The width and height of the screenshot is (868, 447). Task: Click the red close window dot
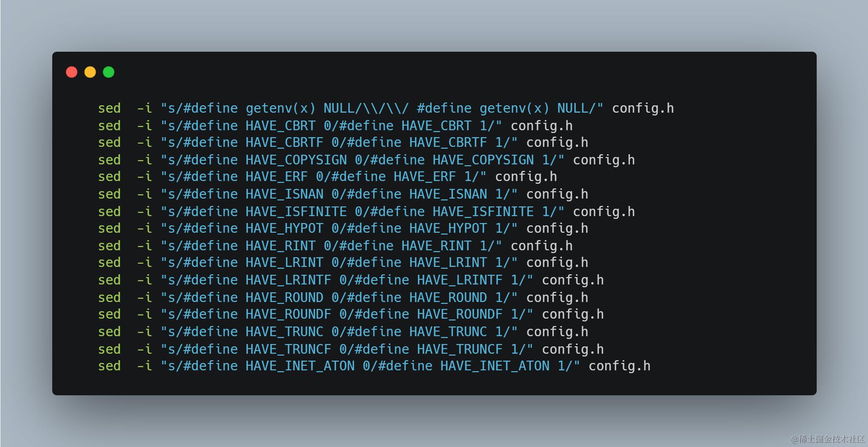(x=72, y=72)
